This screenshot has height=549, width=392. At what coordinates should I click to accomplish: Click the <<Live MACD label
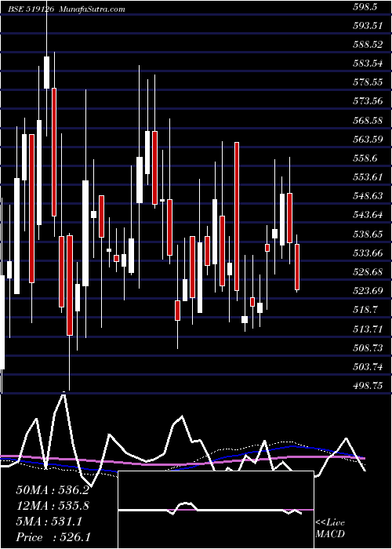click(330, 529)
